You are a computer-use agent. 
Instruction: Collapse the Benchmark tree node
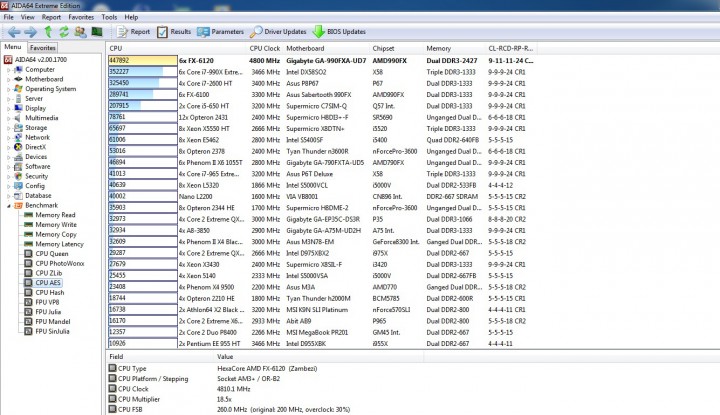coord(8,206)
